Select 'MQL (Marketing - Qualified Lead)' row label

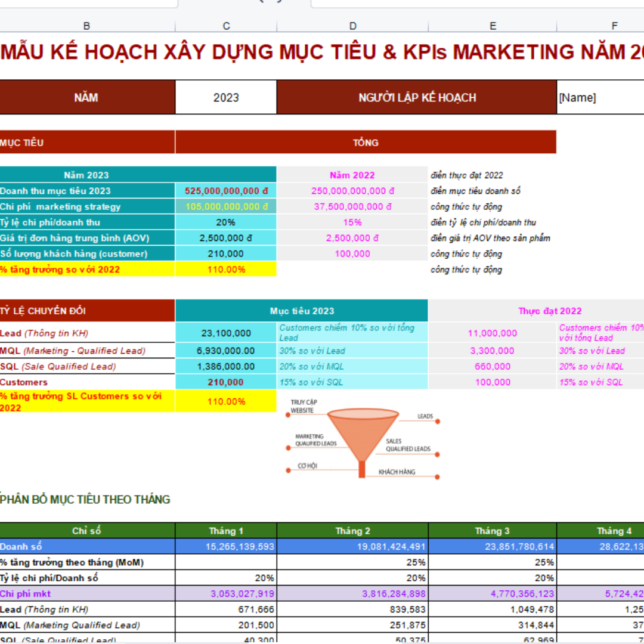pos(87,351)
